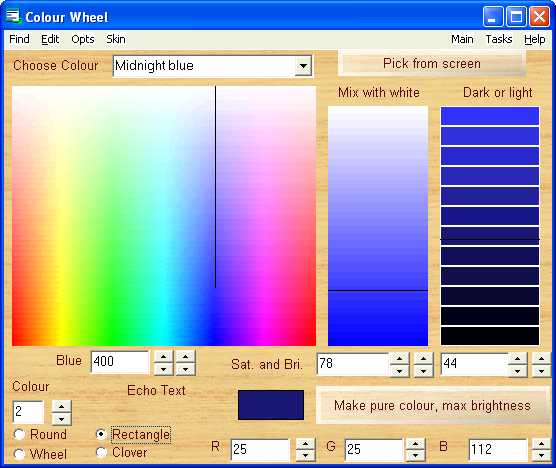Open the Tasks menu

click(x=499, y=39)
